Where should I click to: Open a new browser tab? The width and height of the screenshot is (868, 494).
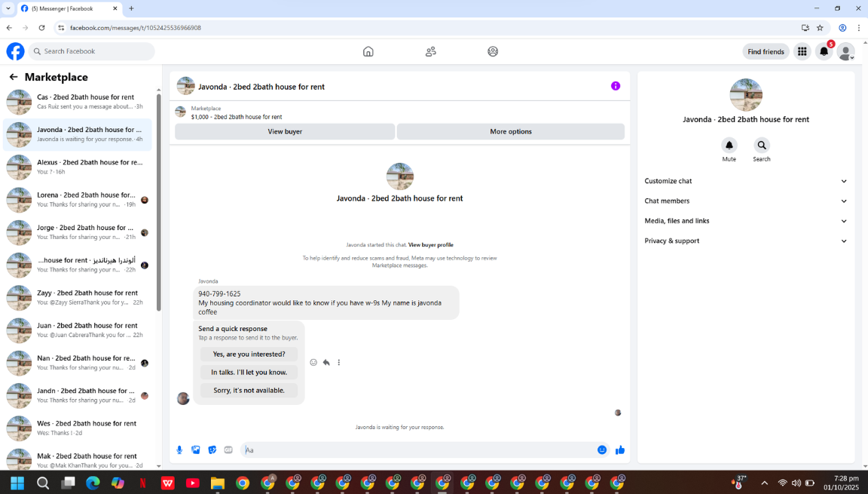pyautogui.click(x=131, y=9)
